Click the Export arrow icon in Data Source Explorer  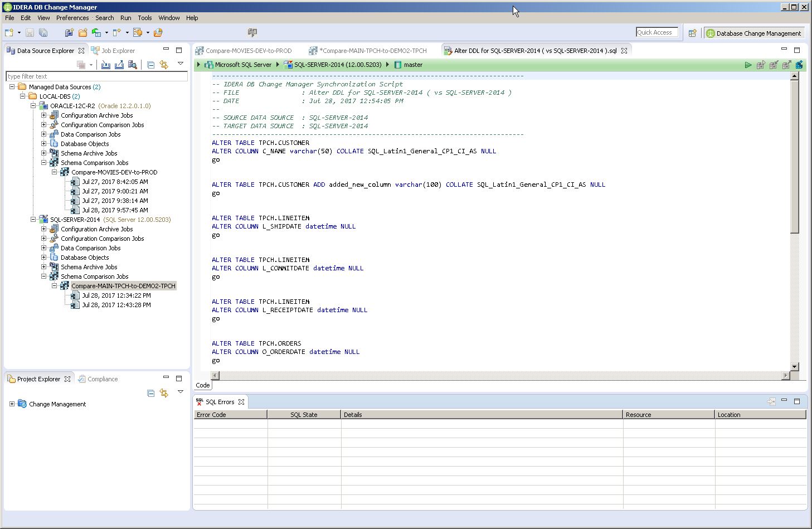(x=119, y=65)
